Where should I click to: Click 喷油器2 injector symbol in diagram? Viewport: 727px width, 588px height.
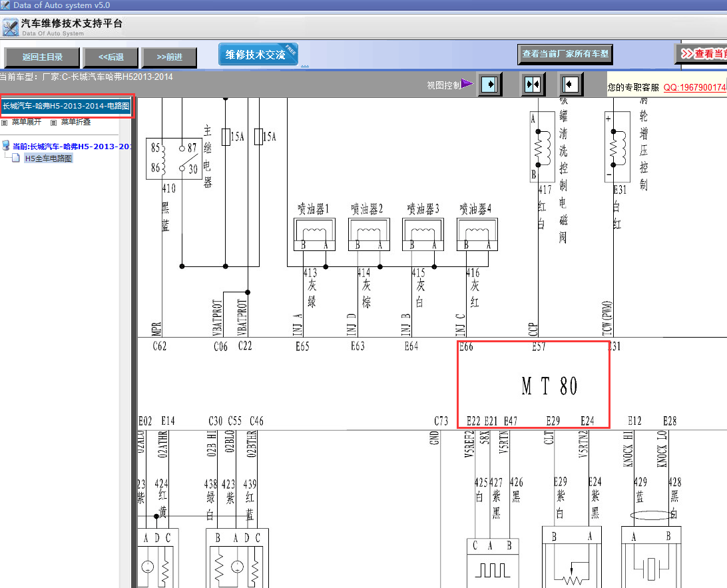pyautogui.click(x=369, y=234)
